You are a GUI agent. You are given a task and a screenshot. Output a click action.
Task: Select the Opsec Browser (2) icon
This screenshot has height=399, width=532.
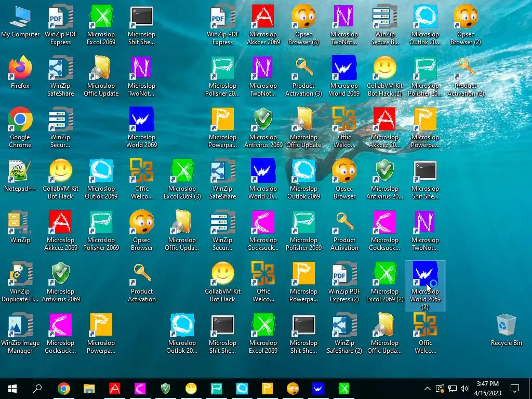465,25
